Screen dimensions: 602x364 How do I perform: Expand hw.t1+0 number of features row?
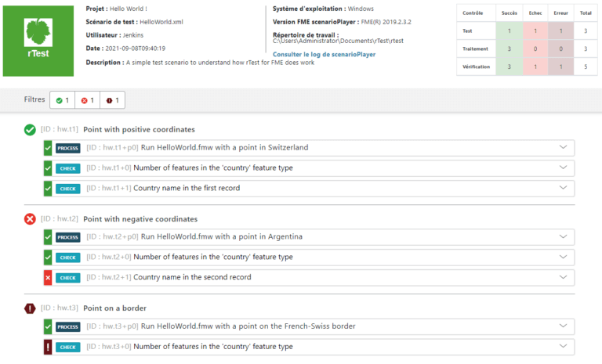563,168
